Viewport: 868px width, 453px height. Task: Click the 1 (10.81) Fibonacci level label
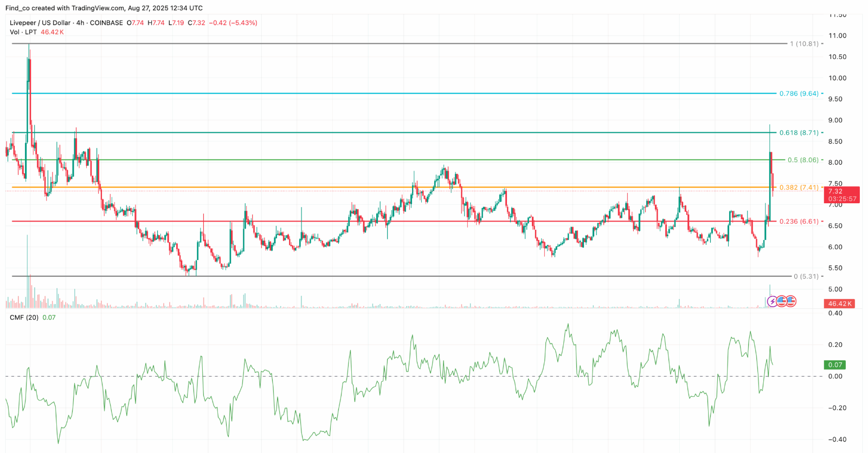point(804,44)
